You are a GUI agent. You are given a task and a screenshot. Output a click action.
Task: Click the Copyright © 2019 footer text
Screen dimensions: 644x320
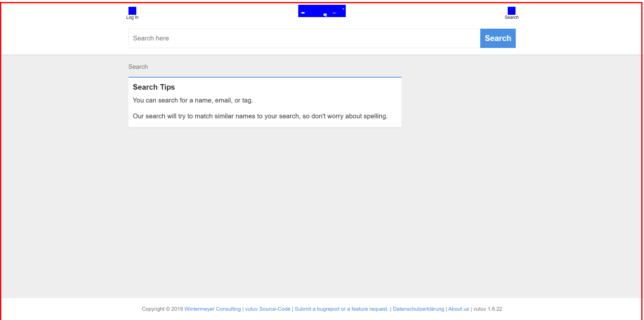pyautogui.click(x=162, y=309)
